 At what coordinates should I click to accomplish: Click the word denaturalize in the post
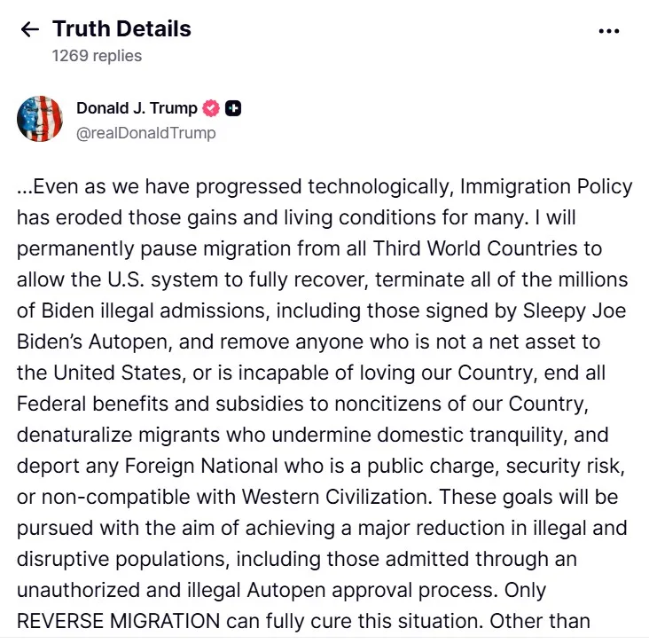point(83,436)
